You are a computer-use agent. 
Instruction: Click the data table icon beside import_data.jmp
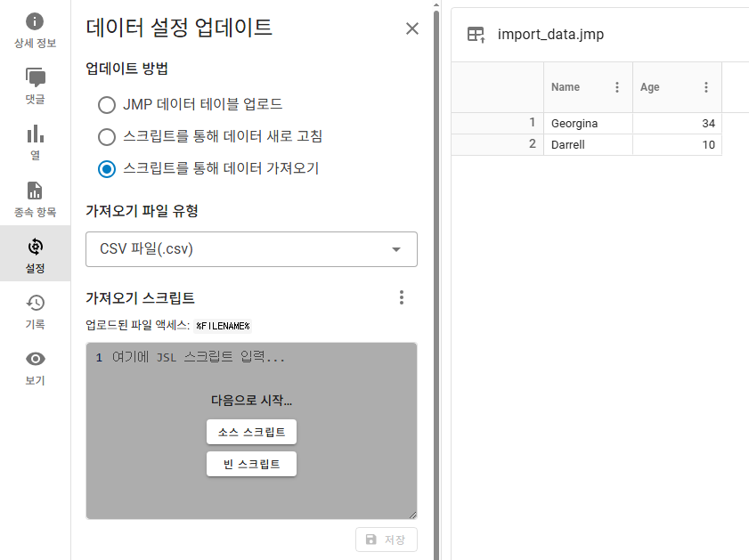click(476, 35)
